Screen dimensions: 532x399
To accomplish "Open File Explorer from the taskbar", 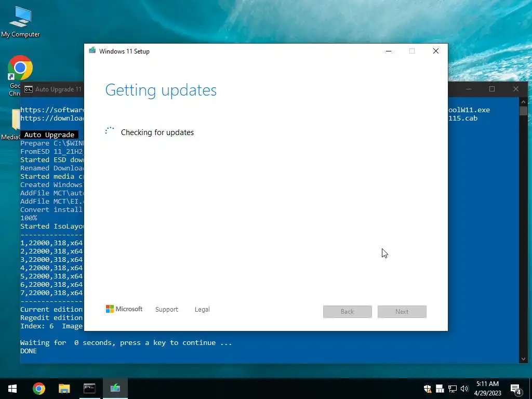I will click(64, 389).
